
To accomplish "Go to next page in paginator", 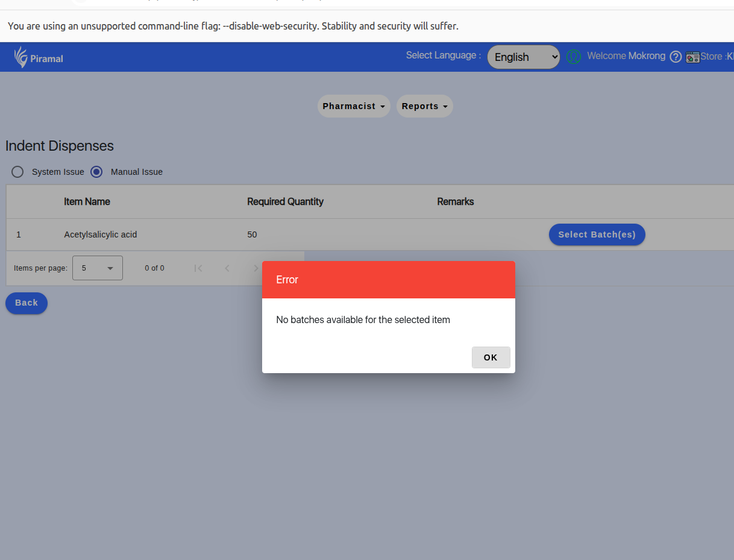I will [x=256, y=268].
